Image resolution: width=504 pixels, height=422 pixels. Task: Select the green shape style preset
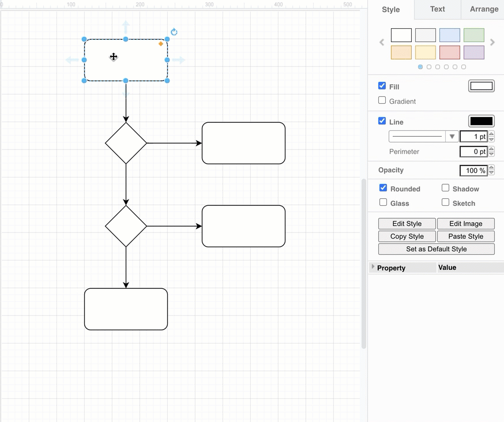(473, 35)
